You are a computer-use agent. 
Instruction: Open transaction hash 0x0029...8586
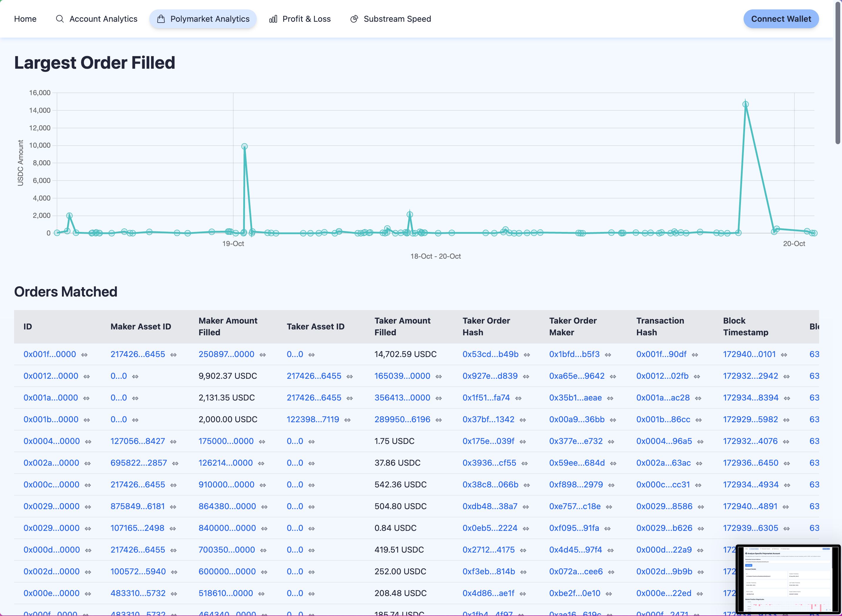point(665,506)
